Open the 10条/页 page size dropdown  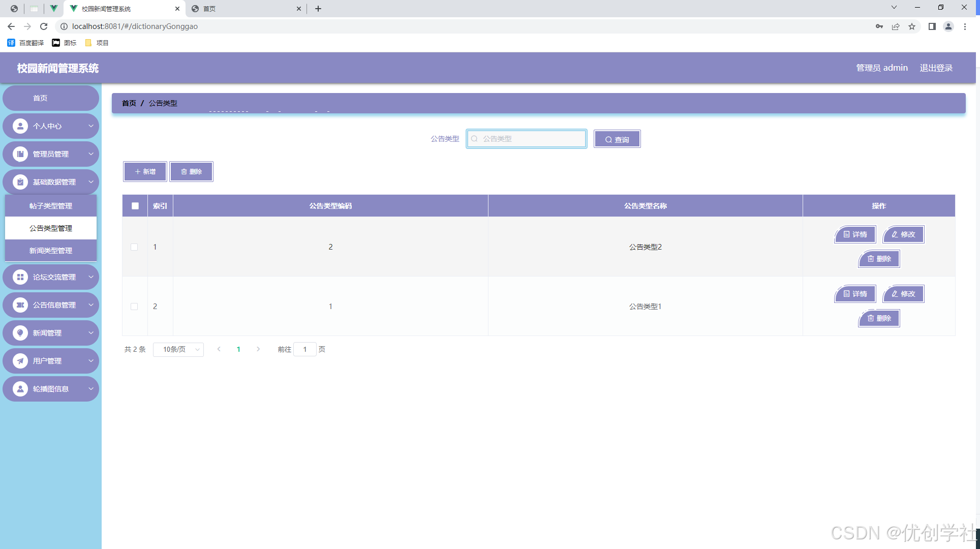(178, 349)
